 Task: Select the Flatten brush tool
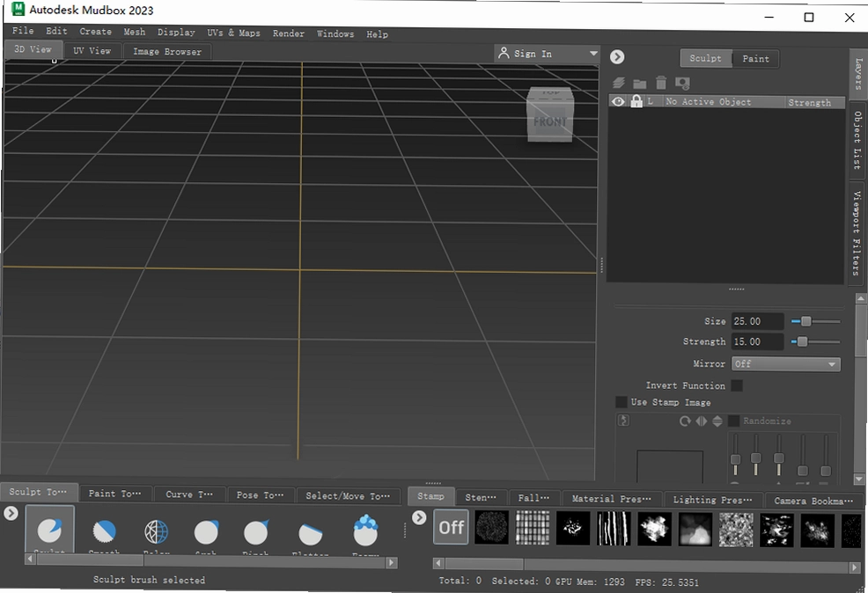(x=310, y=534)
